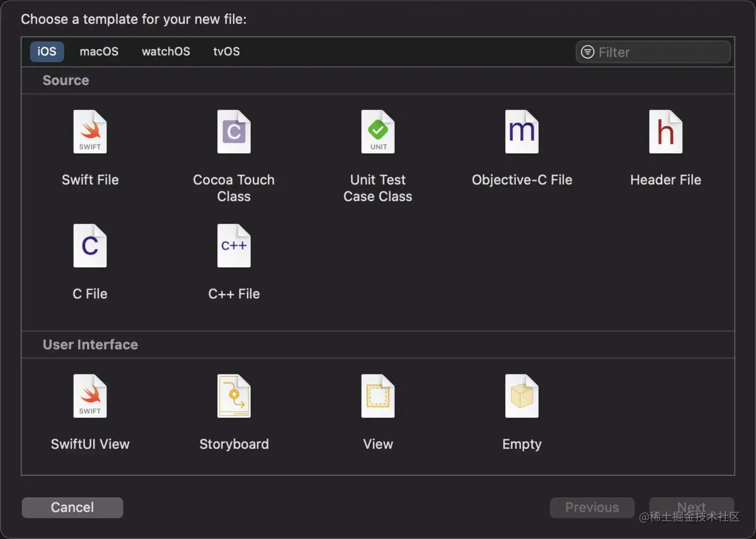
Task: Select the Objective-C File template icon
Action: [x=522, y=132]
